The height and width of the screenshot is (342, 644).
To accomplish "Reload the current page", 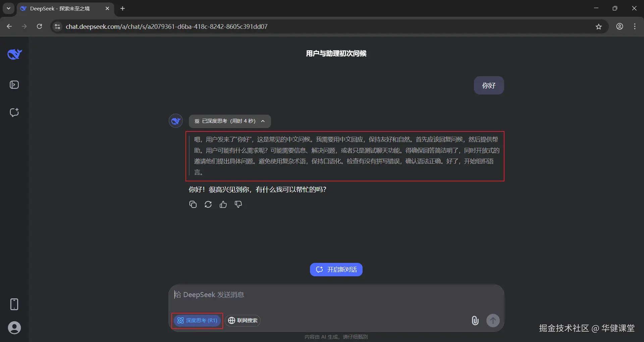I will pyautogui.click(x=39, y=26).
